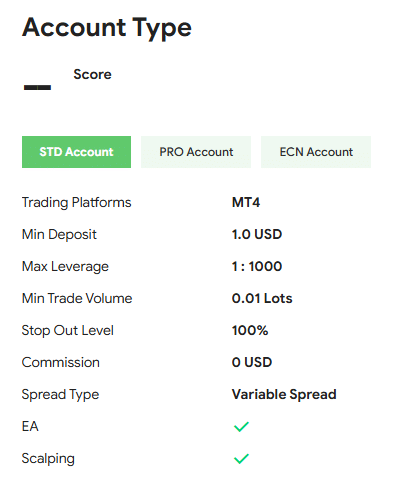This screenshot has height=500, width=402.
Task: Click the Min Trade Volume label
Action: (x=77, y=298)
